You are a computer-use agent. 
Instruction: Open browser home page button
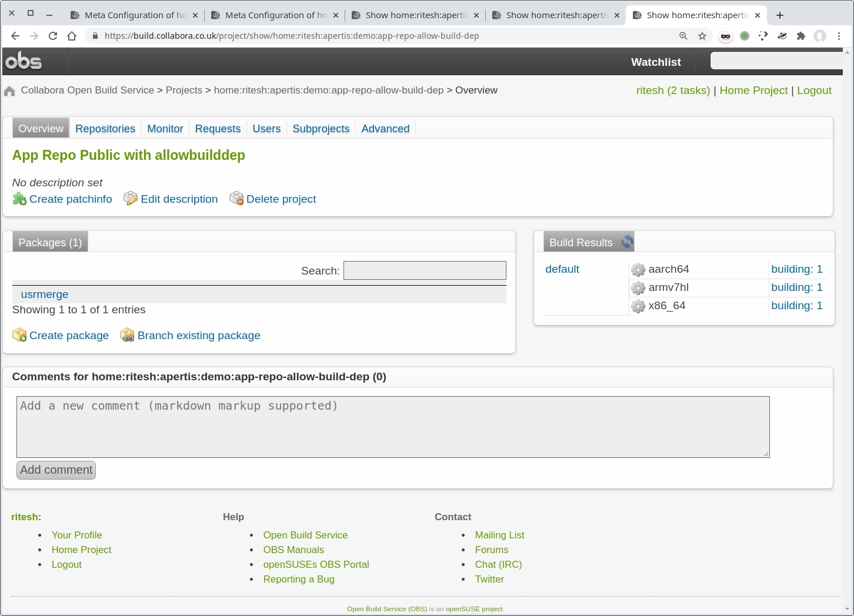click(72, 36)
